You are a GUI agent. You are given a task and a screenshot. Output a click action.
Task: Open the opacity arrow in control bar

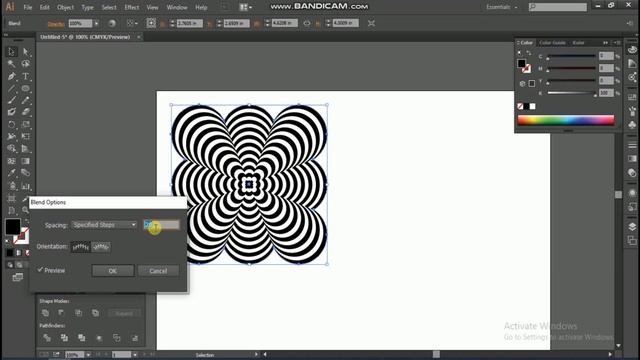point(96,24)
